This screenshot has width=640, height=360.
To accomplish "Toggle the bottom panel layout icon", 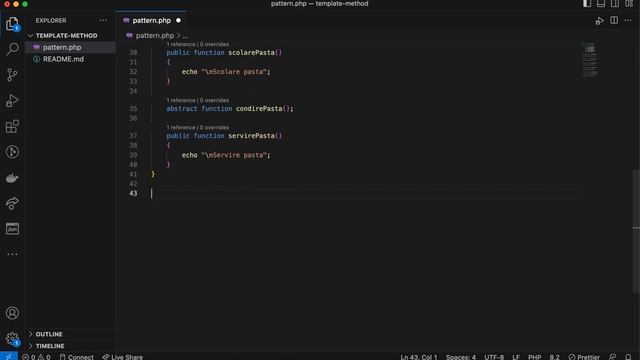I will (601, 4).
